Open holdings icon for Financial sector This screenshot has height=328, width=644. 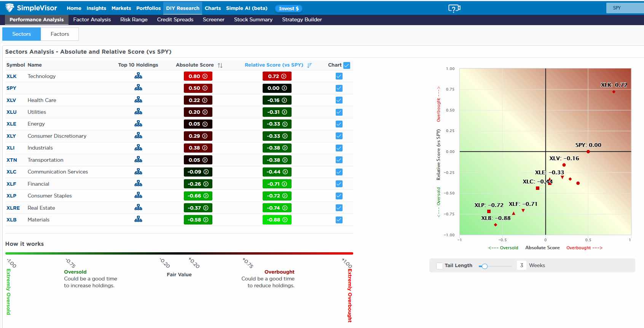pyautogui.click(x=138, y=184)
